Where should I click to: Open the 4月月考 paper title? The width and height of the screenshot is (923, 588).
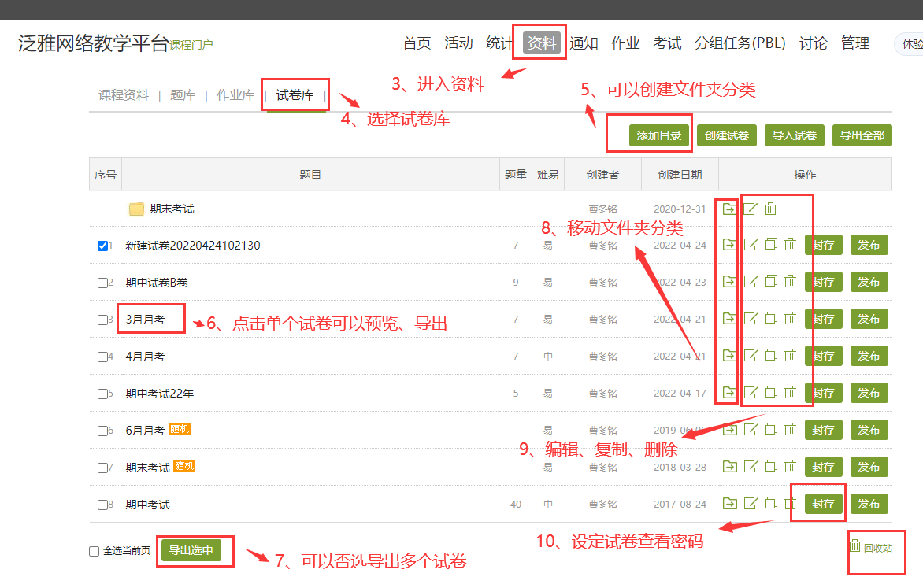click(x=146, y=357)
